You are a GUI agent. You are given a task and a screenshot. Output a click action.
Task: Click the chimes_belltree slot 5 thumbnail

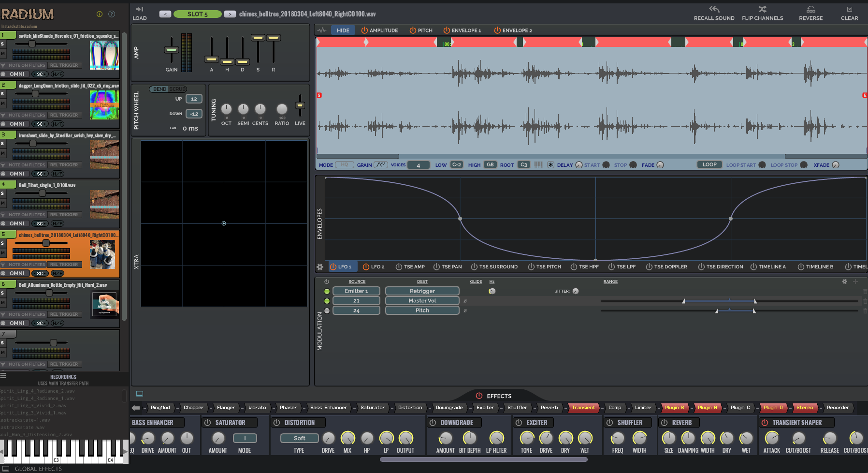click(x=102, y=254)
